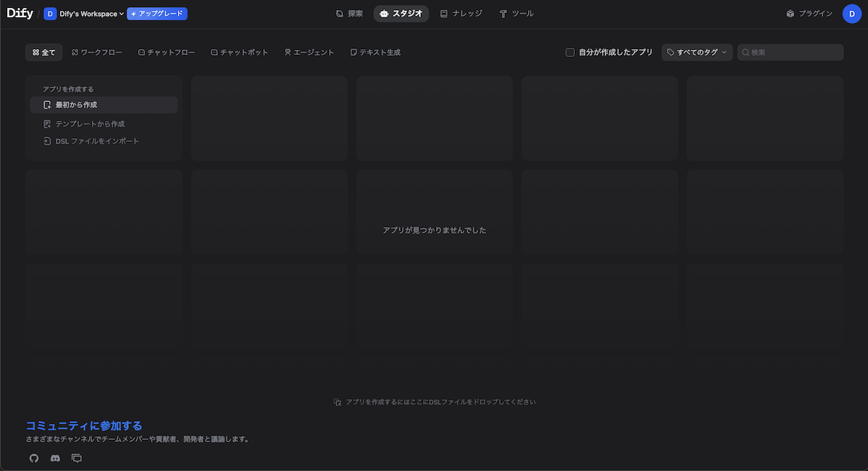Filter apps by チャットボット
Viewport: 868px width, 471px height.
[x=239, y=52]
